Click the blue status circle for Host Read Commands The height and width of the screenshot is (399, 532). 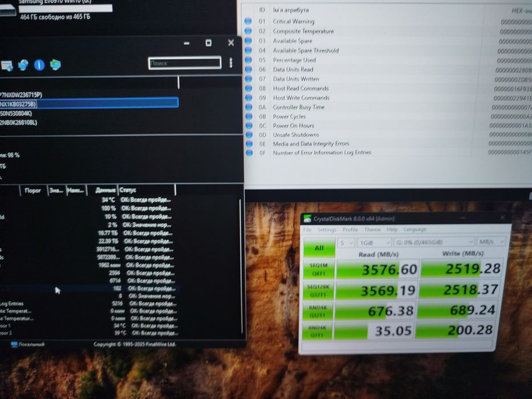(249, 88)
